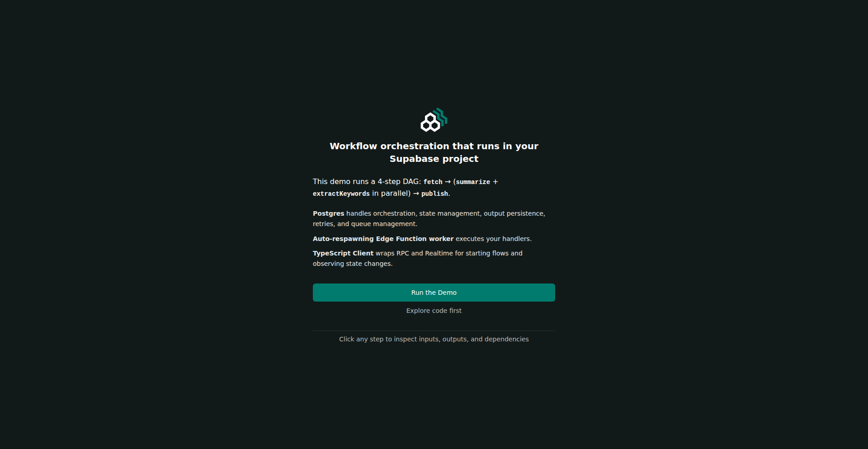Start the demo with Run the Demo
Screen dimensions: 868x449
coord(434,293)
